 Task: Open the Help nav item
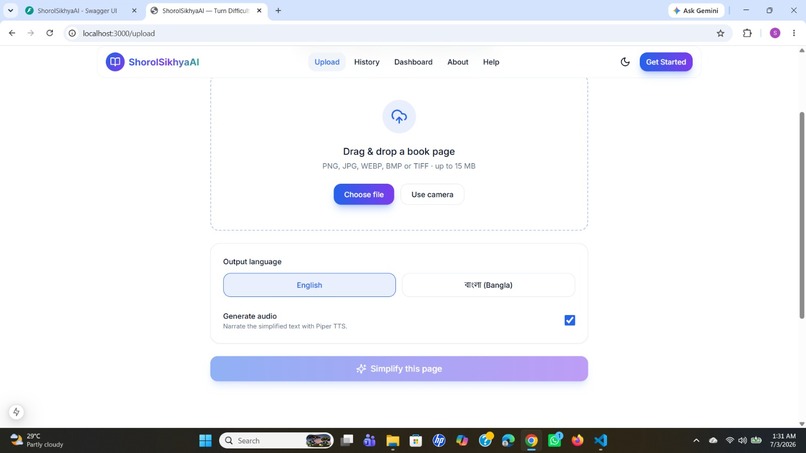coord(491,62)
